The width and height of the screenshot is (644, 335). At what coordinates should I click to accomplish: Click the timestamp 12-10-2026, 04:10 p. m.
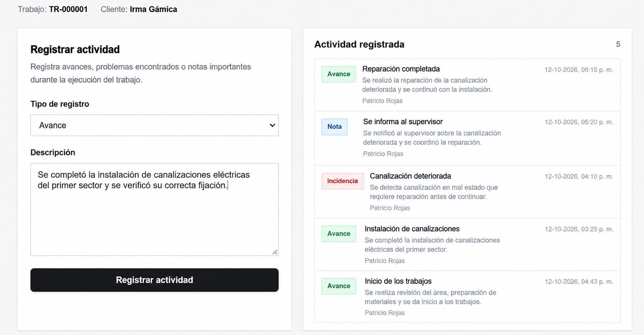pos(579,177)
